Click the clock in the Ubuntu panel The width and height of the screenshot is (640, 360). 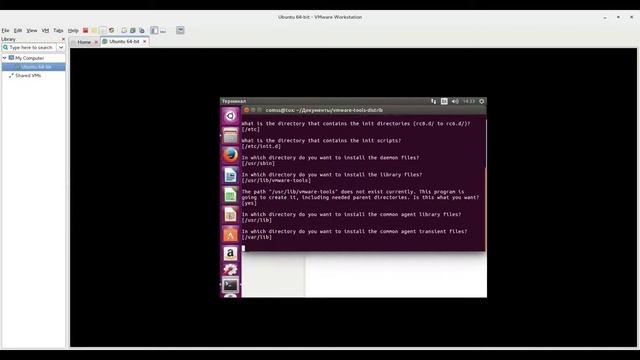(469, 101)
